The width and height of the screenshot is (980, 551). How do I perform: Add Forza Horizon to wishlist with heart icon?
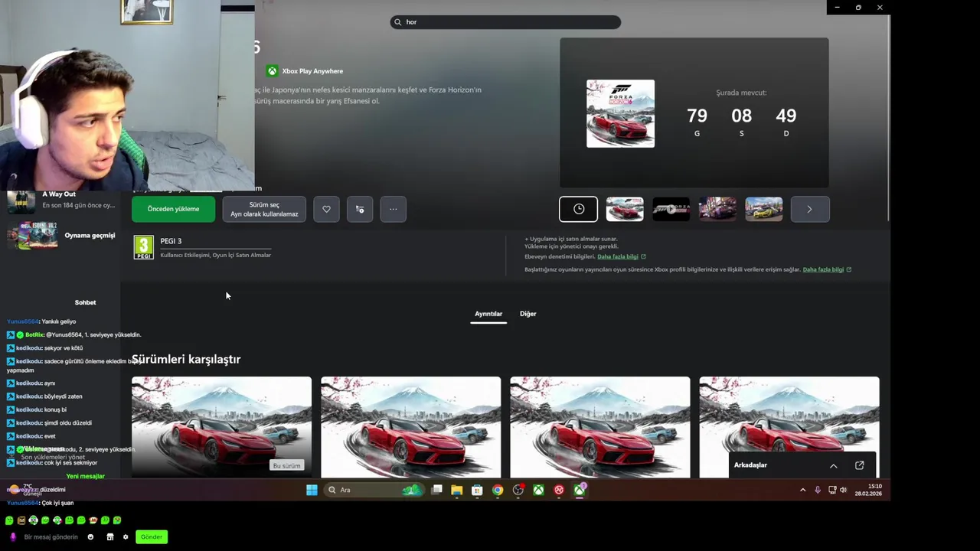tap(326, 209)
